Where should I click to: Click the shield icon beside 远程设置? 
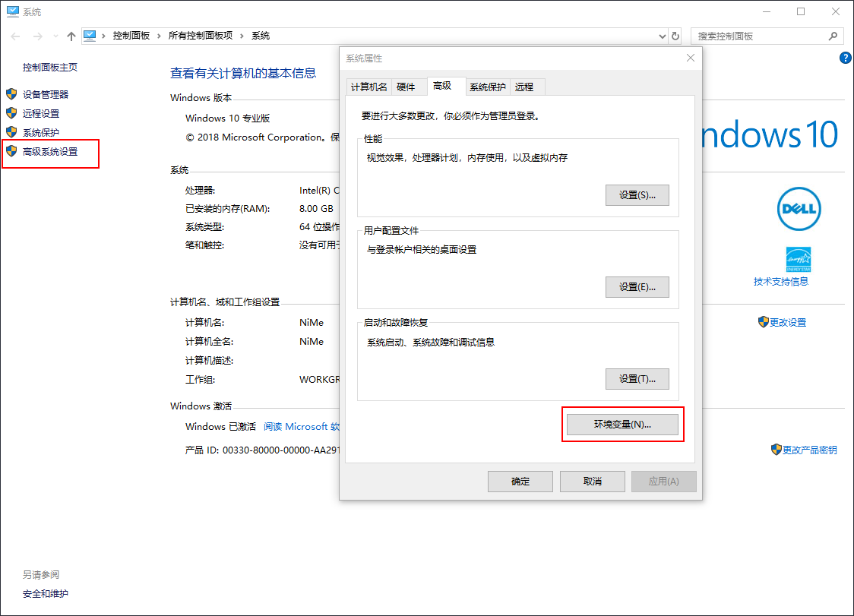coord(11,113)
